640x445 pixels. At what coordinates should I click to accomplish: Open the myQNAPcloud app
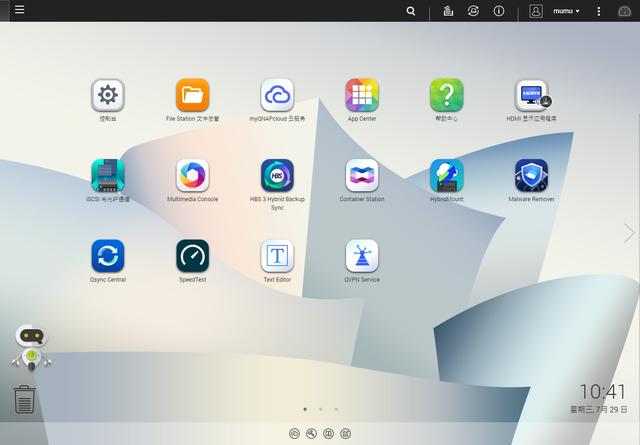[277, 96]
